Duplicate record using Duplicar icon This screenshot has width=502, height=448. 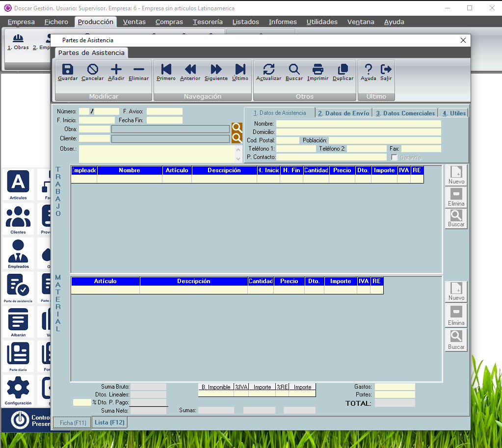(x=343, y=70)
